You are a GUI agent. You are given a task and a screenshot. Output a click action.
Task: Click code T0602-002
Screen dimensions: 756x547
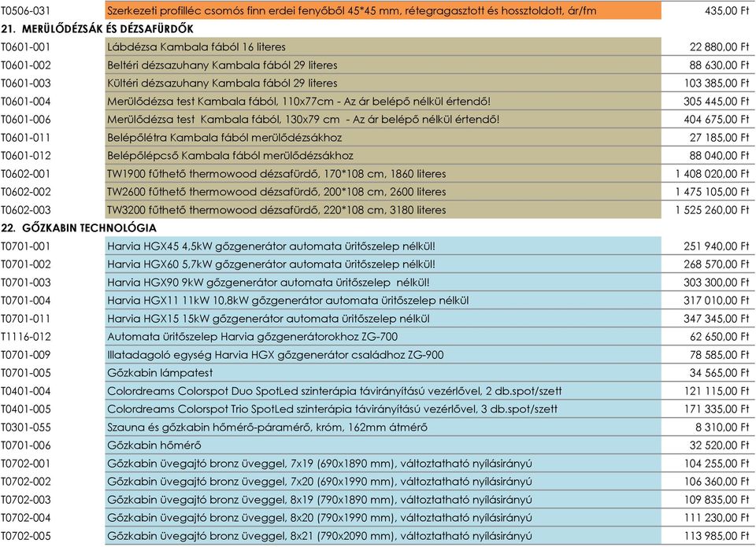click(25, 192)
